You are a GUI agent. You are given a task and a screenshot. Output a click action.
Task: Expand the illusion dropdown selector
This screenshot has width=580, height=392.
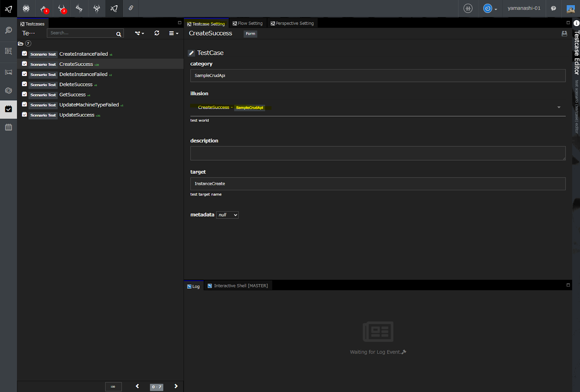coord(559,107)
